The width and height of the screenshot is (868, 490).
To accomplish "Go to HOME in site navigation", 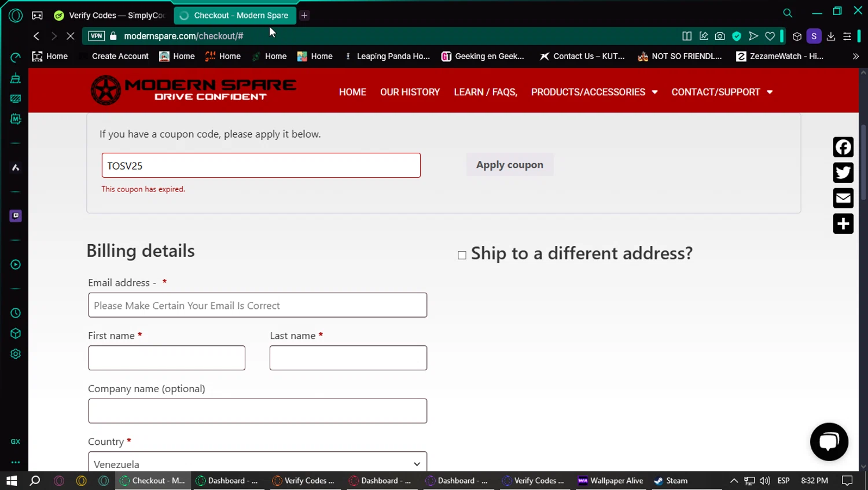I will tap(352, 92).
